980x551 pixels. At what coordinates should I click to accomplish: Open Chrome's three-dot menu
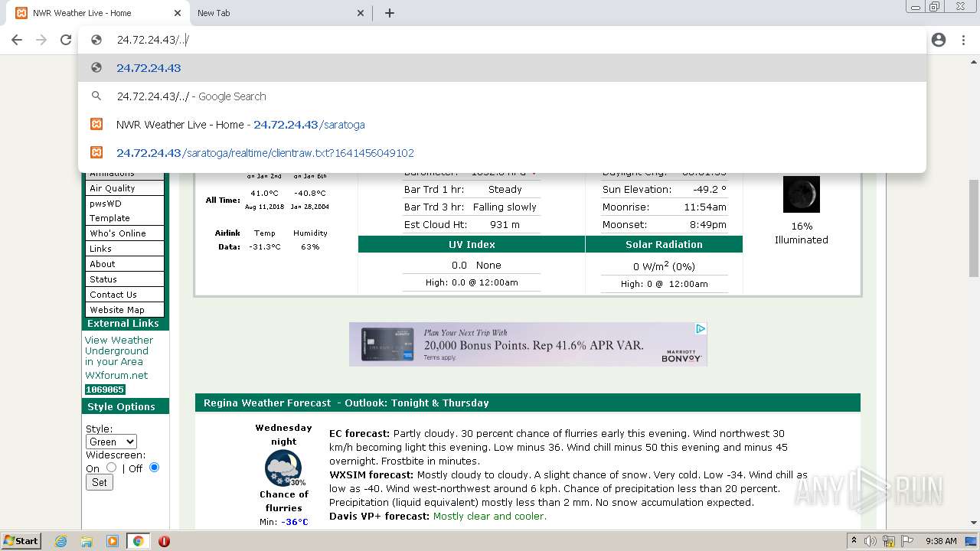(x=963, y=40)
